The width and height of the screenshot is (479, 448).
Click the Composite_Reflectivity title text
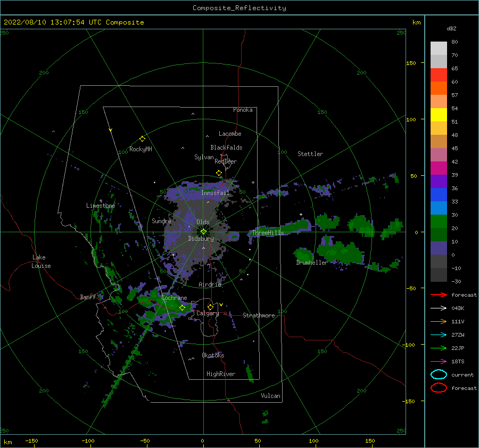click(x=239, y=8)
